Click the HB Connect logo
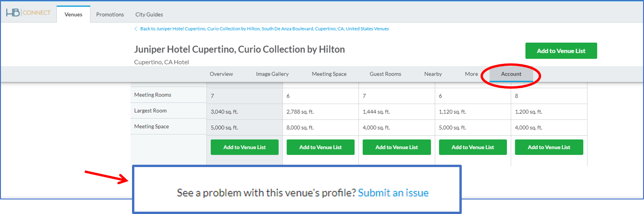The height and width of the screenshot is (214, 644). 28,13
